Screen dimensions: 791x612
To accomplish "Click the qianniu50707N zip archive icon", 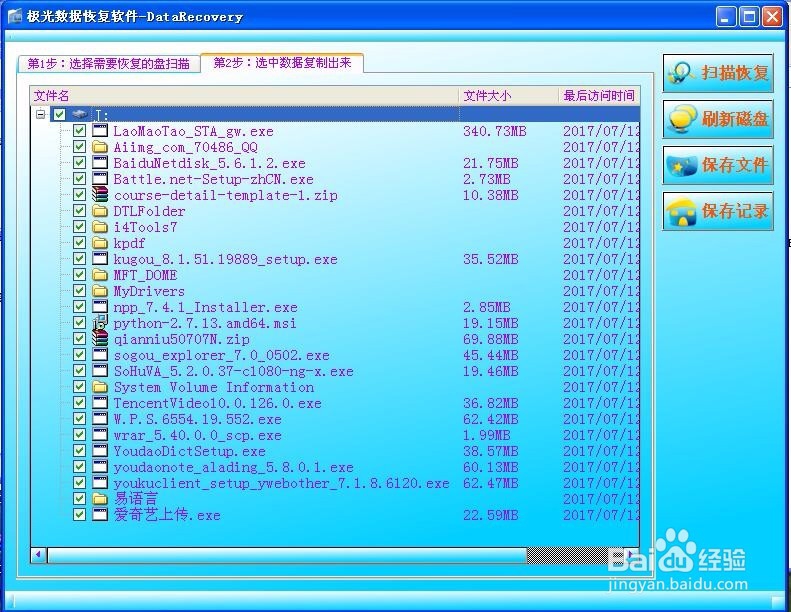I will pyautogui.click(x=100, y=339).
